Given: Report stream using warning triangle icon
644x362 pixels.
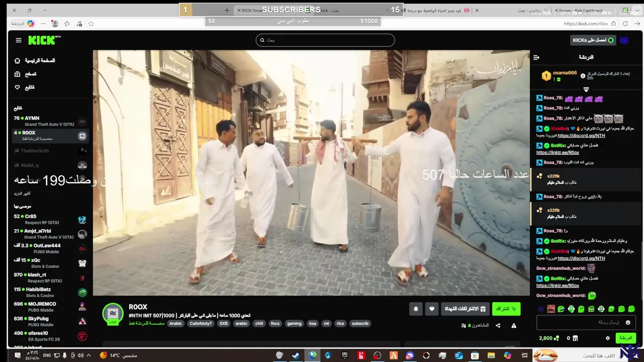Looking at the screenshot, I should 514,325.
